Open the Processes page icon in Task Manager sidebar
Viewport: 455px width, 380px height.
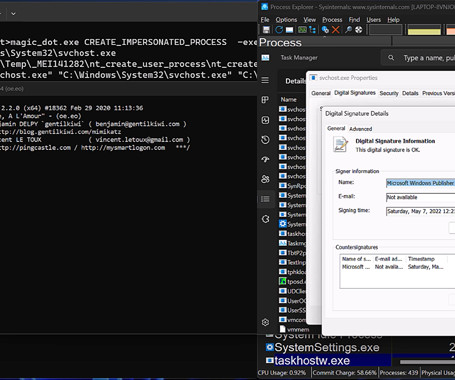click(x=265, y=100)
